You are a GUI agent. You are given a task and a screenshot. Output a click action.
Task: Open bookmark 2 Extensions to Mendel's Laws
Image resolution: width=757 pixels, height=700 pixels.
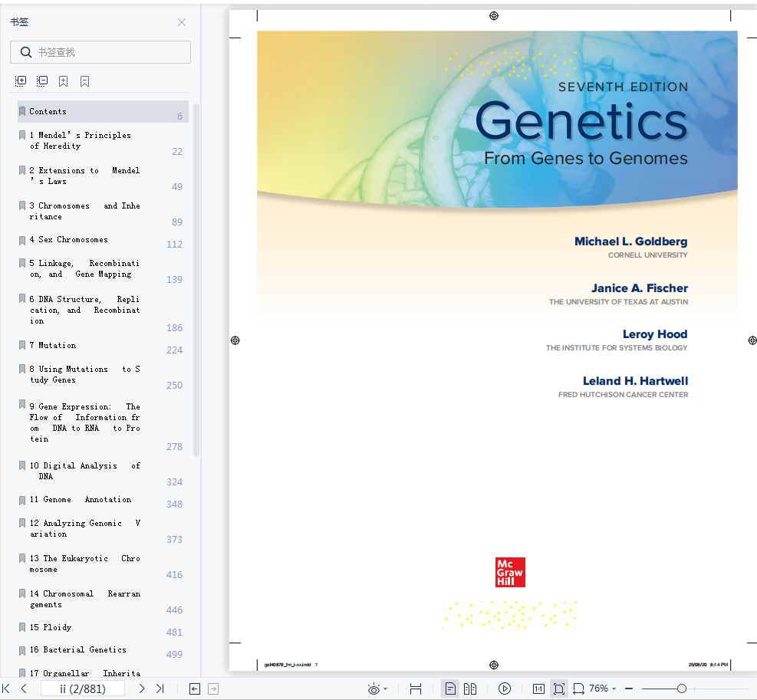103,176
